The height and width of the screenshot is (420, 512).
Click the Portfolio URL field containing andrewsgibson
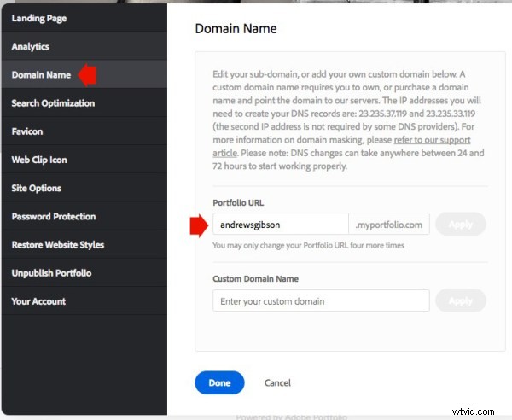[281, 225]
